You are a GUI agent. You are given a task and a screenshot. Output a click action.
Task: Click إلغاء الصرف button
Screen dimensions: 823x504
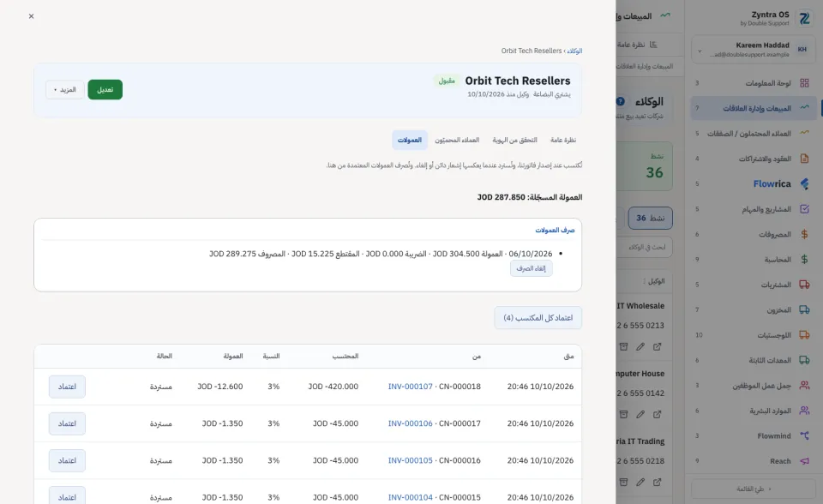531,268
